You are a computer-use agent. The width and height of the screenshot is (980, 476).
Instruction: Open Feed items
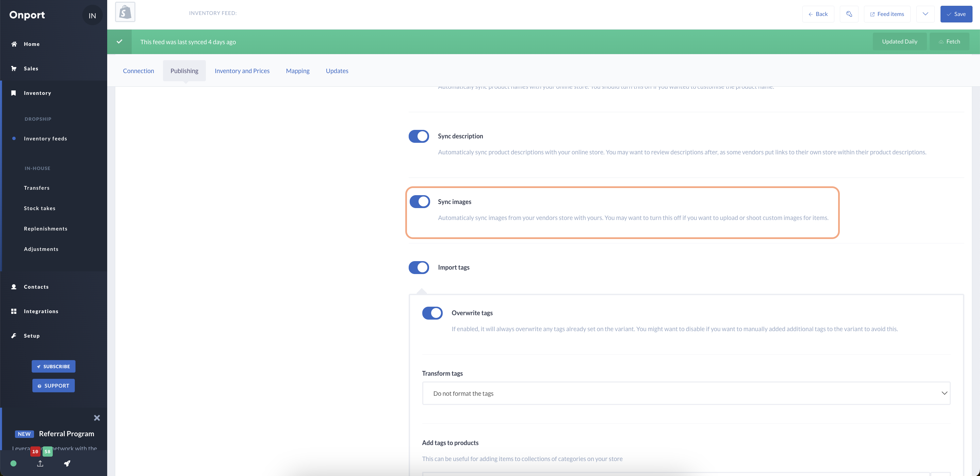(887, 14)
